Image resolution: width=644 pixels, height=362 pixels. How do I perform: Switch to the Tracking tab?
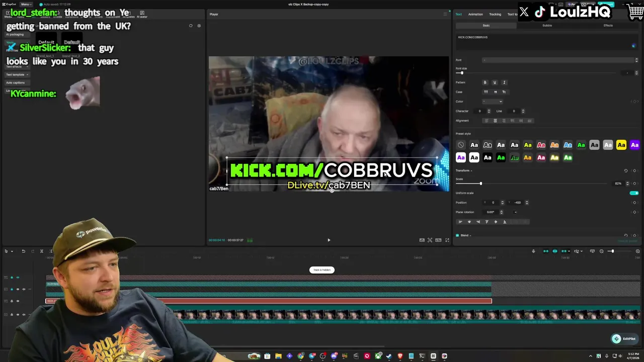[495, 14]
